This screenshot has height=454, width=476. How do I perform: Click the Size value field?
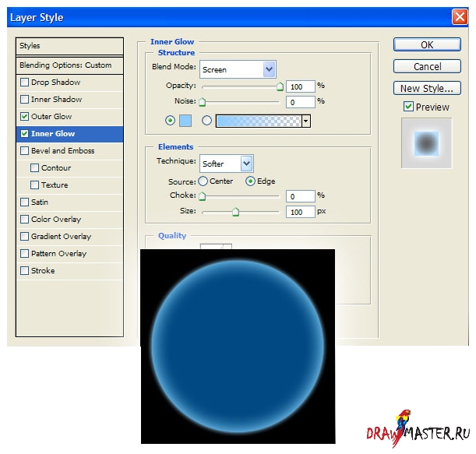(x=301, y=212)
